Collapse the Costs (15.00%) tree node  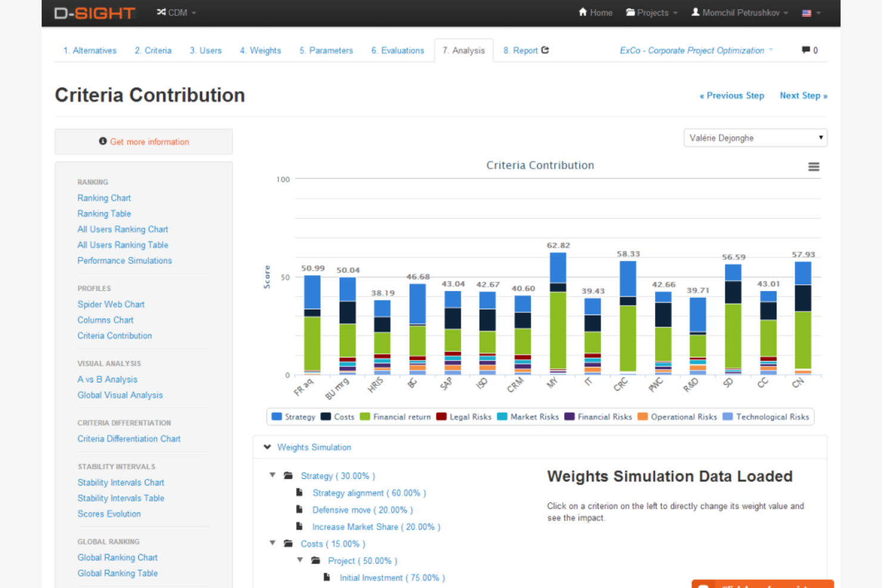point(272,543)
